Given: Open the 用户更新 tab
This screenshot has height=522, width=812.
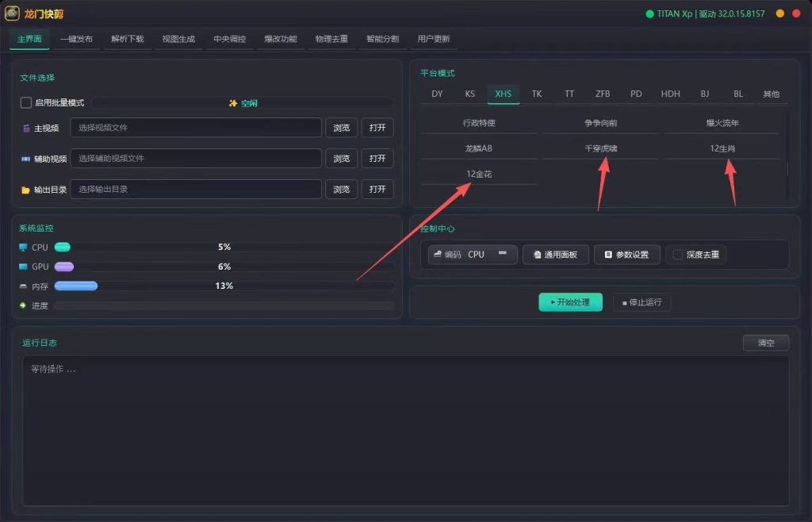Looking at the screenshot, I should coord(434,39).
